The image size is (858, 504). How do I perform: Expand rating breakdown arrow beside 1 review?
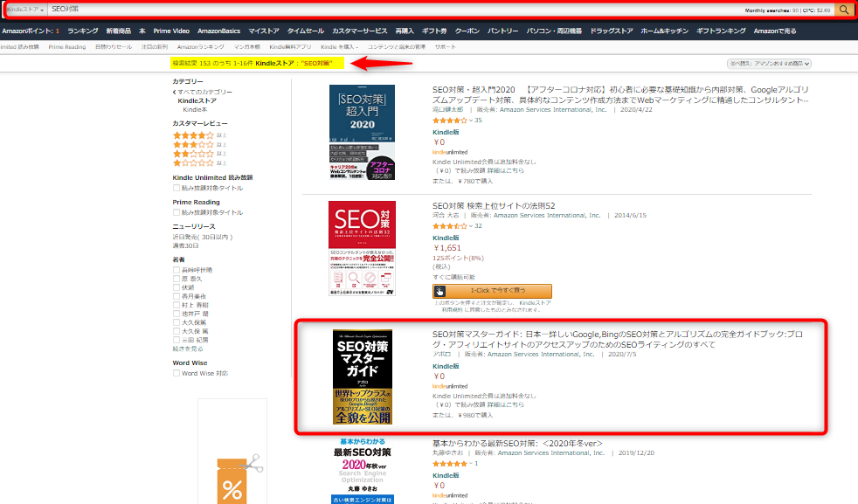coord(471,464)
